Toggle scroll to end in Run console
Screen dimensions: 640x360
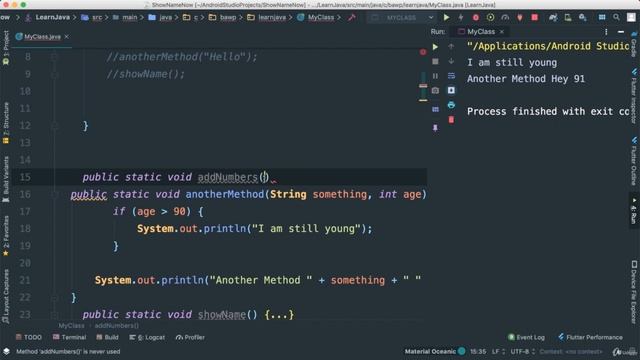coord(451,90)
